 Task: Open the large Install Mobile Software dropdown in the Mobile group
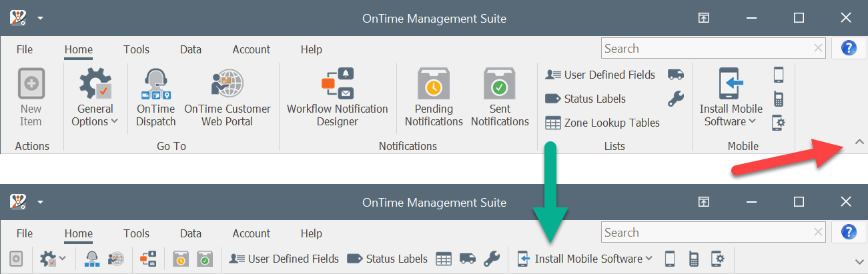tap(731, 97)
